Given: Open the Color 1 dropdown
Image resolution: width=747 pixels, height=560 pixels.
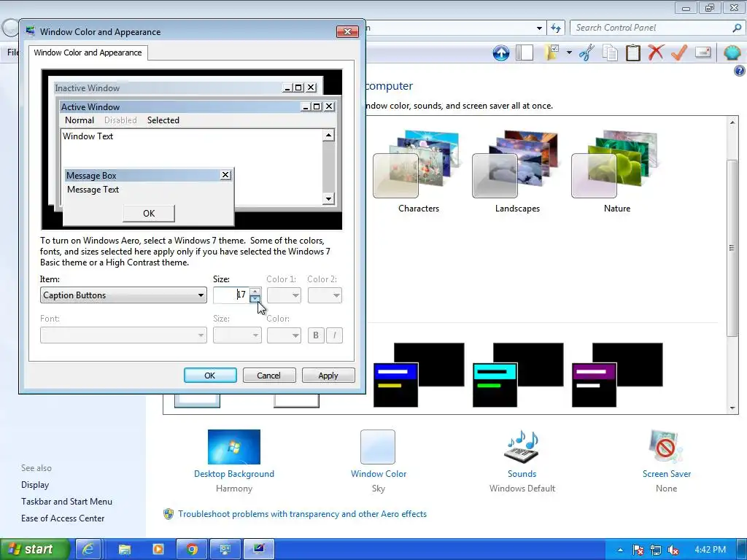Looking at the screenshot, I should pos(284,295).
